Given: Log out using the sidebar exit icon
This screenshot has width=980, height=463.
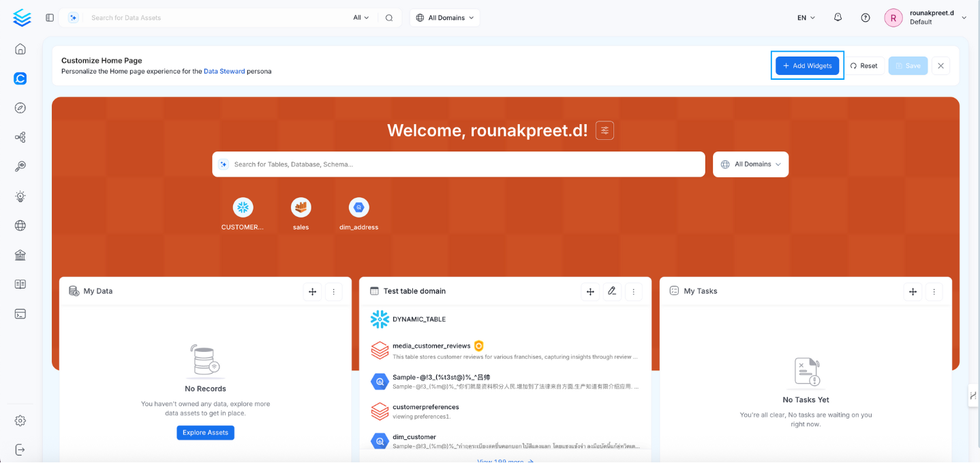Looking at the screenshot, I should pos(20,449).
